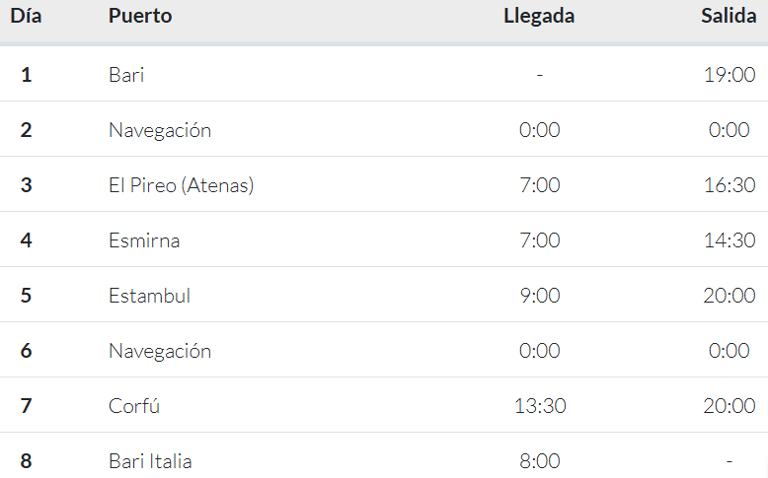
Task: Click the 8:00 arrival at Bari Italia
Action: point(540,461)
